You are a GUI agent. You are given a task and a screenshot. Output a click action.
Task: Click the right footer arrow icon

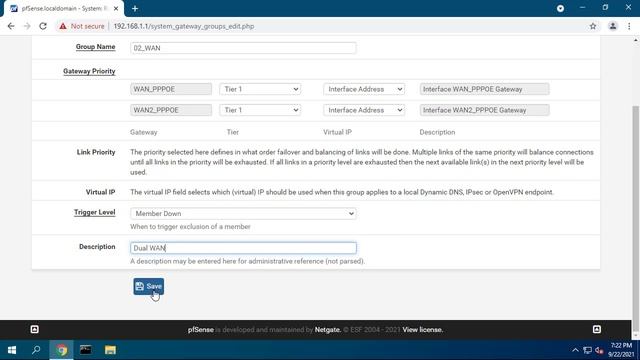597,329
